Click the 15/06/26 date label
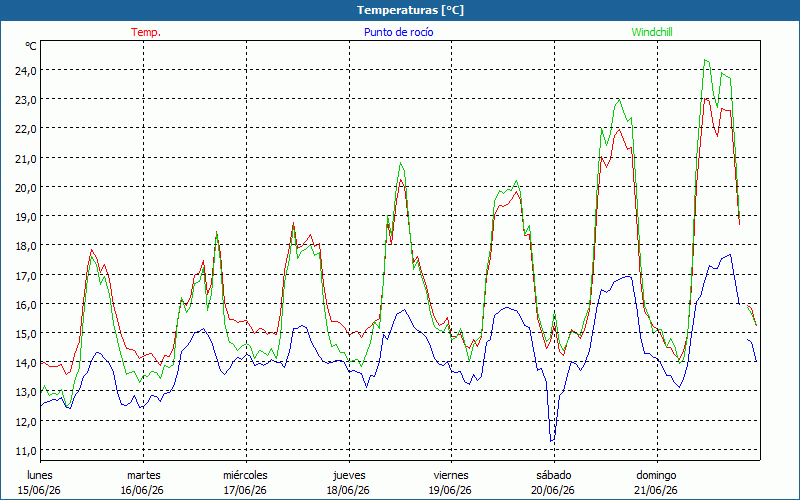The height and width of the screenshot is (500, 800). (39, 490)
